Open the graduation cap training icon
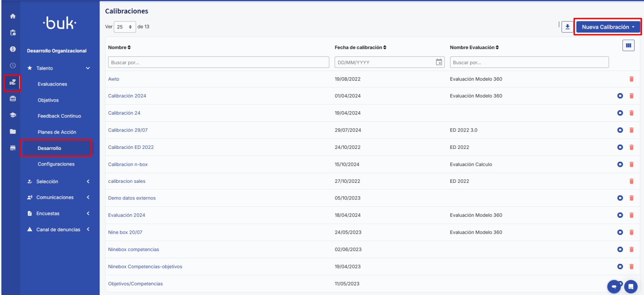The image size is (644, 295). (13, 115)
